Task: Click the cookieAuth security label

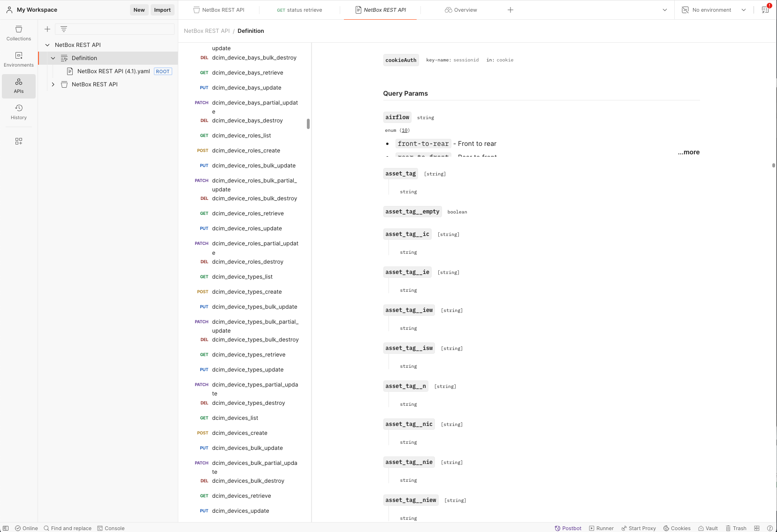Action: (x=401, y=60)
